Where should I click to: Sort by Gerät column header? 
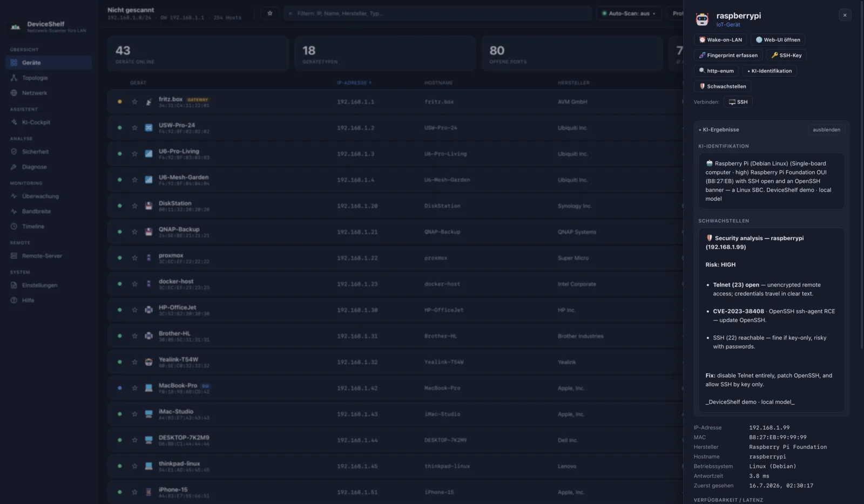tap(138, 83)
